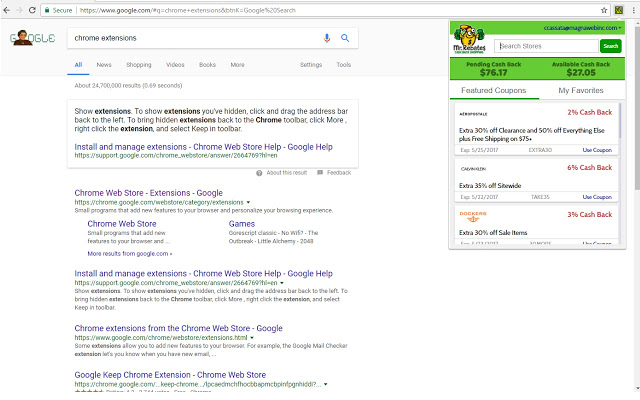Click the Mr. Rebates extension toolbar icon
This screenshot has height=400, width=640.
(x=619, y=10)
